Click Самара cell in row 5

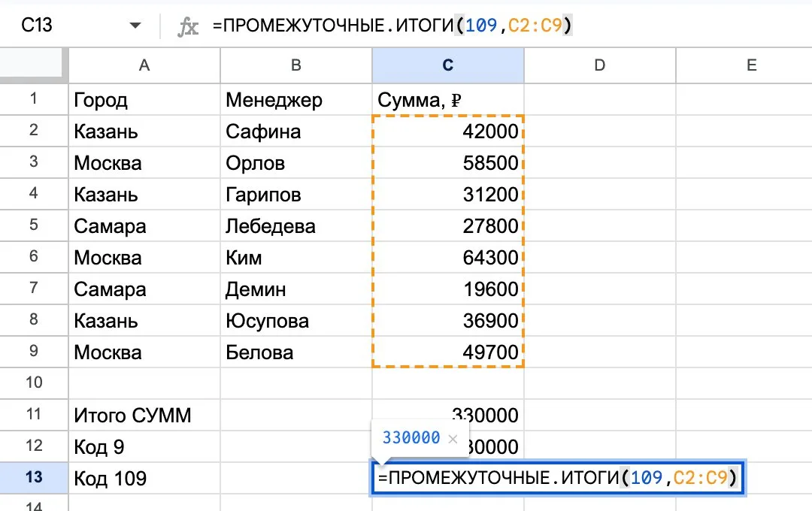(x=144, y=225)
